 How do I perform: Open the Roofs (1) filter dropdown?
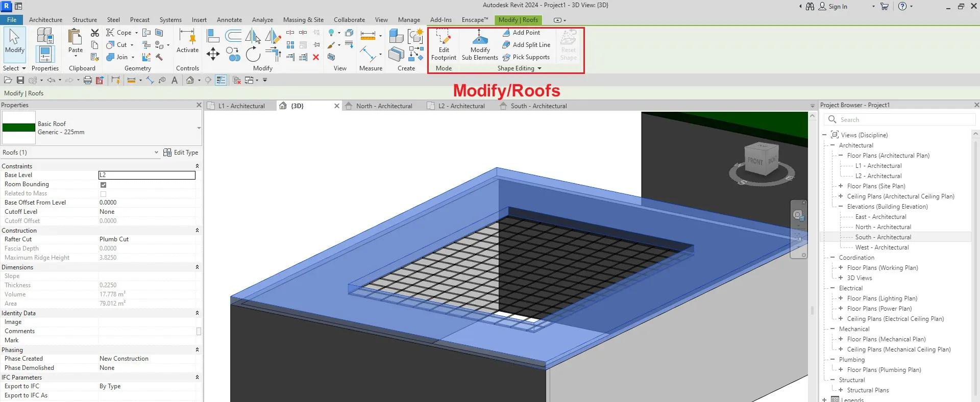(156, 153)
